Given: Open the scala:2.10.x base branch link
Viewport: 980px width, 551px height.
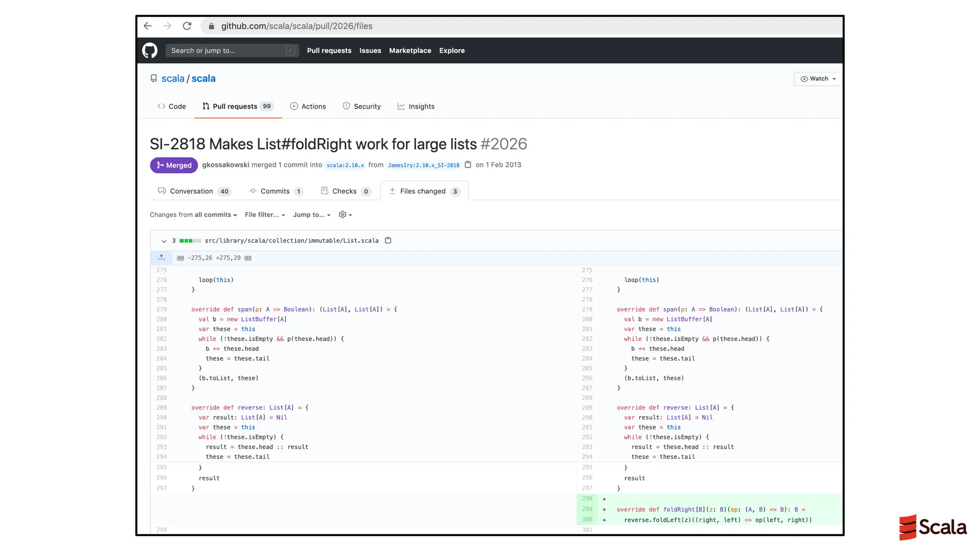Looking at the screenshot, I should coord(345,165).
